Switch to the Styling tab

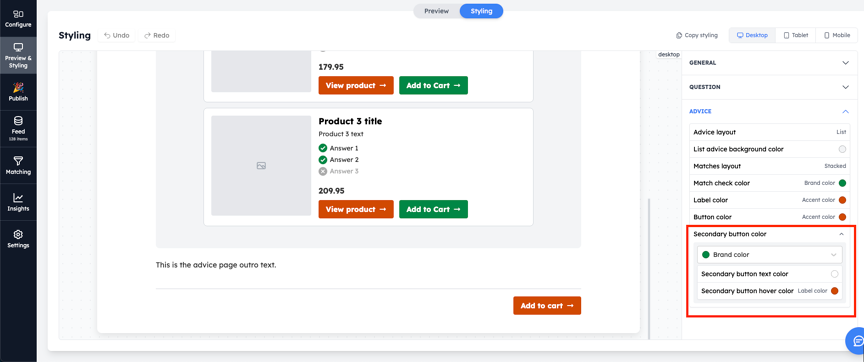(x=481, y=11)
